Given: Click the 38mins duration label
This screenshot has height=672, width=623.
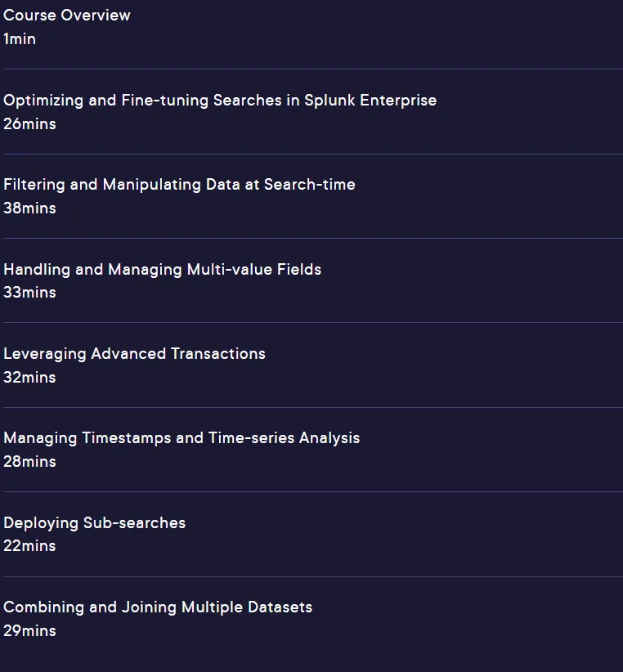Looking at the screenshot, I should (x=29, y=208).
